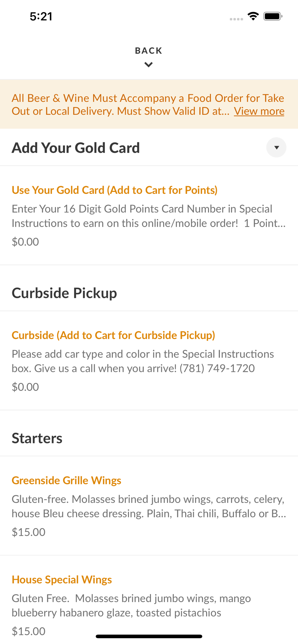Tap Greenside Grille Wings $15.00 price

[x=28, y=532]
